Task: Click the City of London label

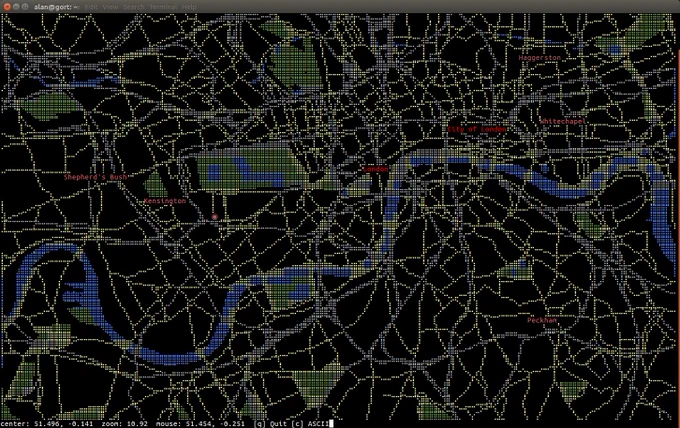Action: point(477,129)
